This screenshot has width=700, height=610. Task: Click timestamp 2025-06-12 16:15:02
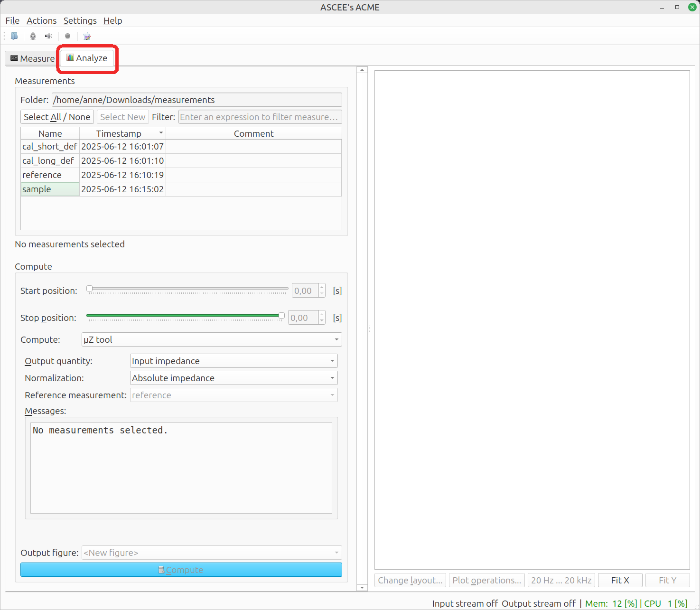122,189
